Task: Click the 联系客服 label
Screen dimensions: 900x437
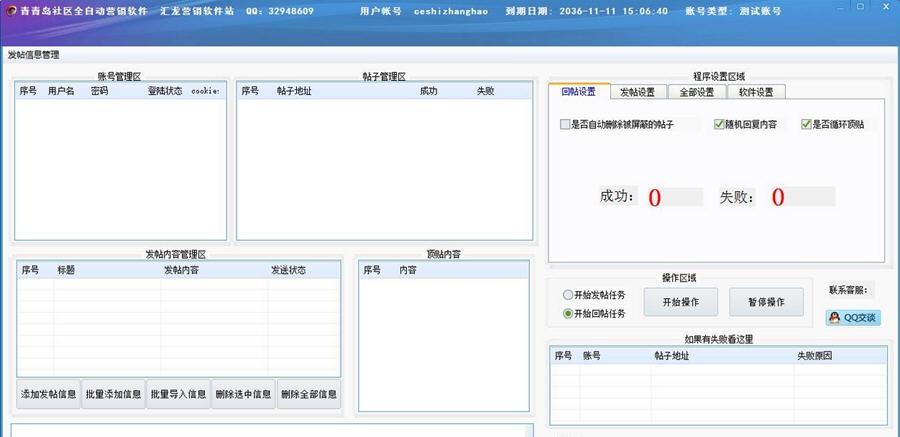Action: click(847, 289)
